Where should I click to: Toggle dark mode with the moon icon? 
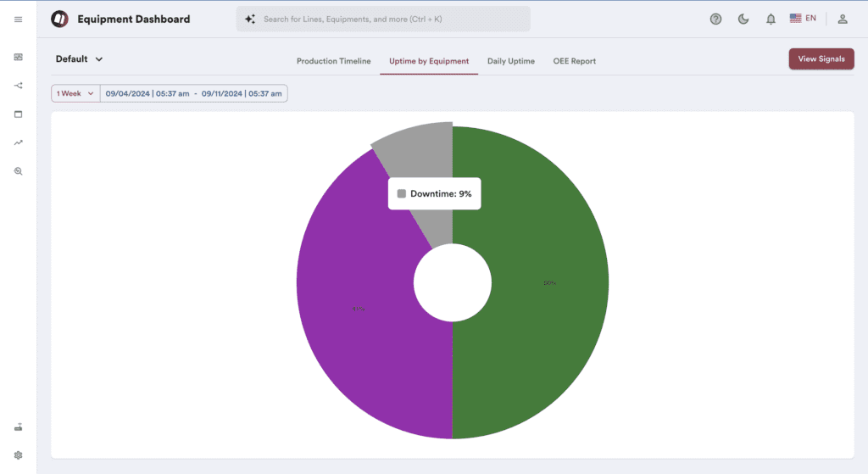[743, 19]
